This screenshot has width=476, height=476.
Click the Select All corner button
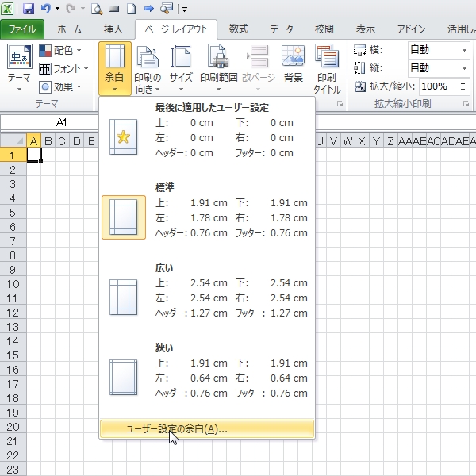pos(13,141)
